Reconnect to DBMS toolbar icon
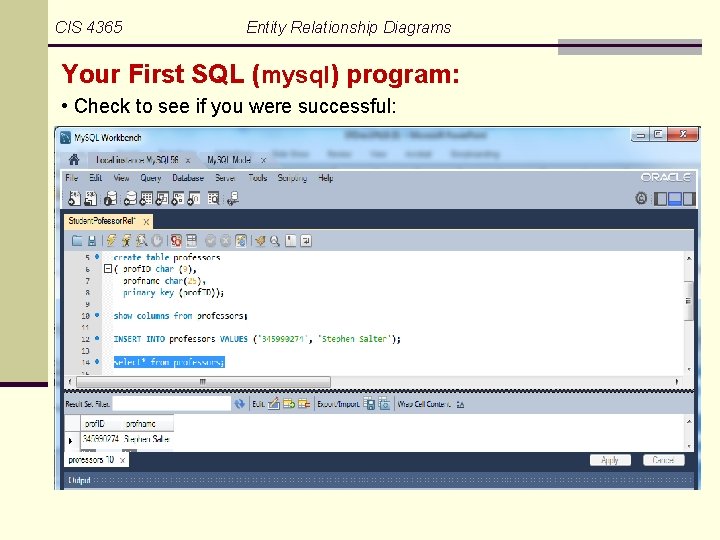This screenshot has width=720, height=540. (233, 198)
